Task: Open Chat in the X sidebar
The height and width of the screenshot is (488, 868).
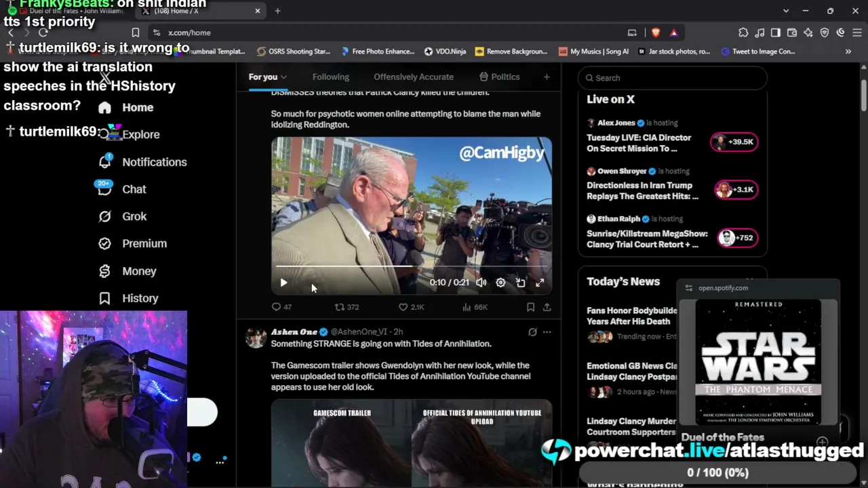Action: (x=122, y=189)
